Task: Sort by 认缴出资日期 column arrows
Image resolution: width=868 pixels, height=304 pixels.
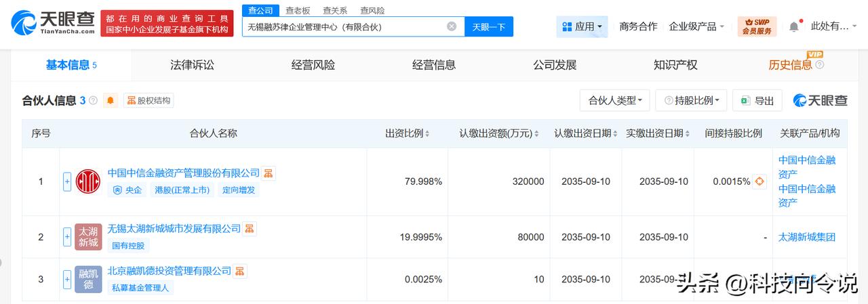Action: coord(616,133)
